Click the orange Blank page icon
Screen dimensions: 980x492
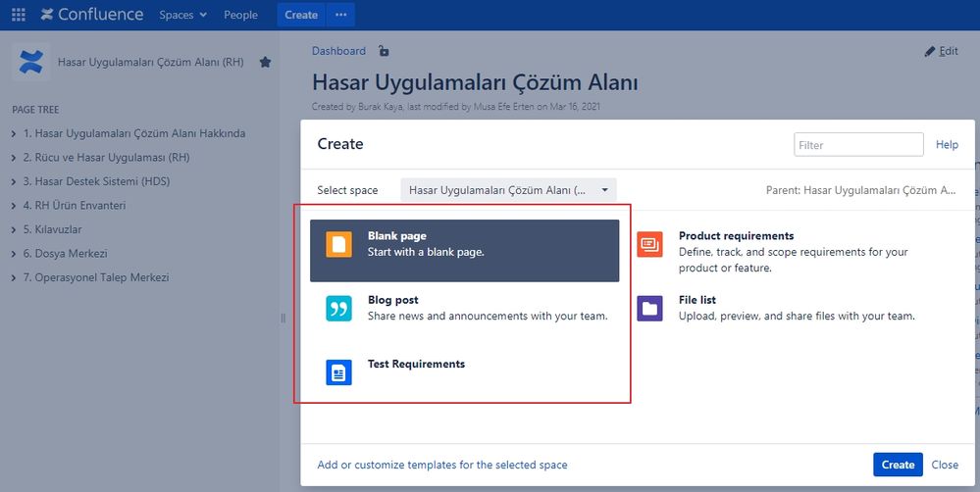pos(338,244)
